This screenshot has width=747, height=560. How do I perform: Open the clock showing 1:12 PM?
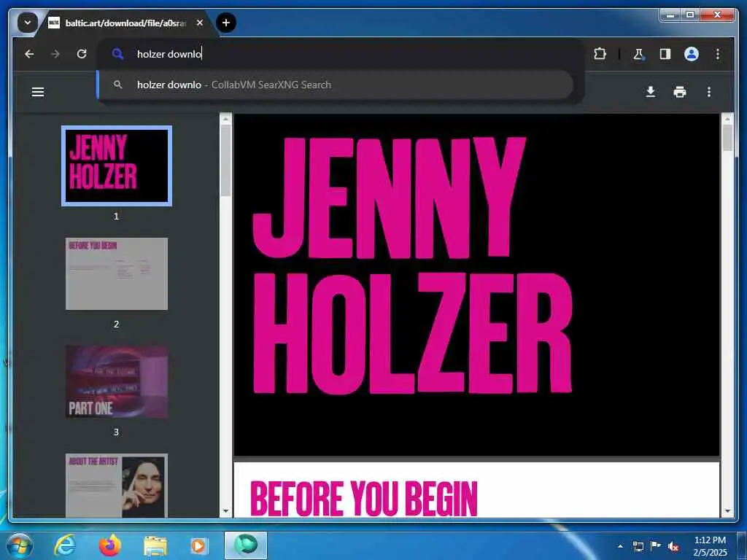click(x=710, y=546)
